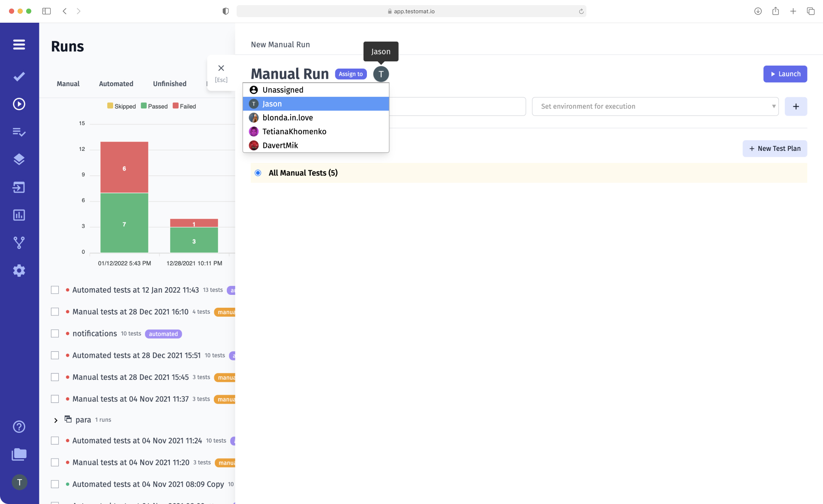Close the panel with the X Esc button
This screenshot has width=823, height=504.
pyautogui.click(x=221, y=69)
